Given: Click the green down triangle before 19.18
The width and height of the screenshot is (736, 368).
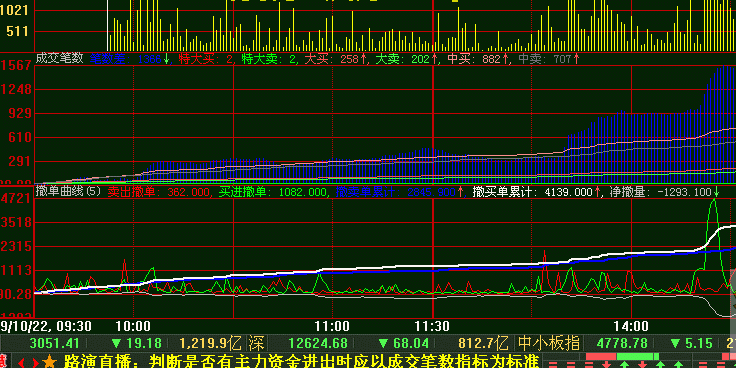Looking at the screenshot, I should [116, 344].
